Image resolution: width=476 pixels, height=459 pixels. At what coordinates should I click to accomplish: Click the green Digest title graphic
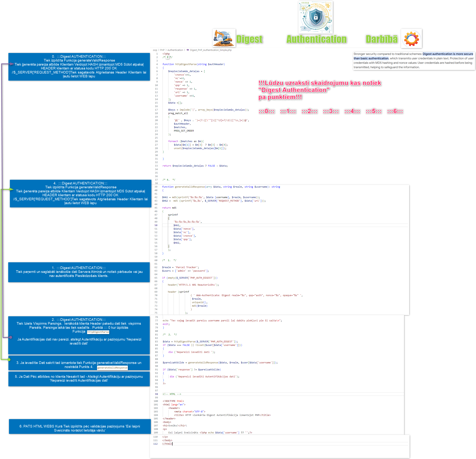[x=249, y=39]
